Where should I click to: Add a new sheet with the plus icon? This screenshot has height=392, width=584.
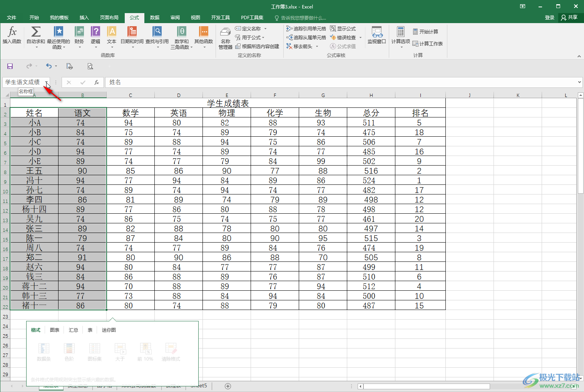click(228, 386)
